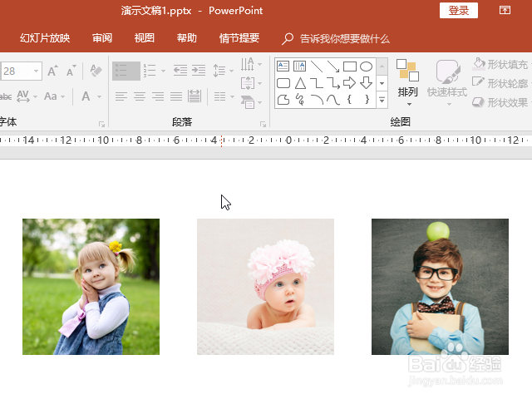Viewport: 532px width, 399px height.
Task: Apply the bullet list button
Action: 126,71
